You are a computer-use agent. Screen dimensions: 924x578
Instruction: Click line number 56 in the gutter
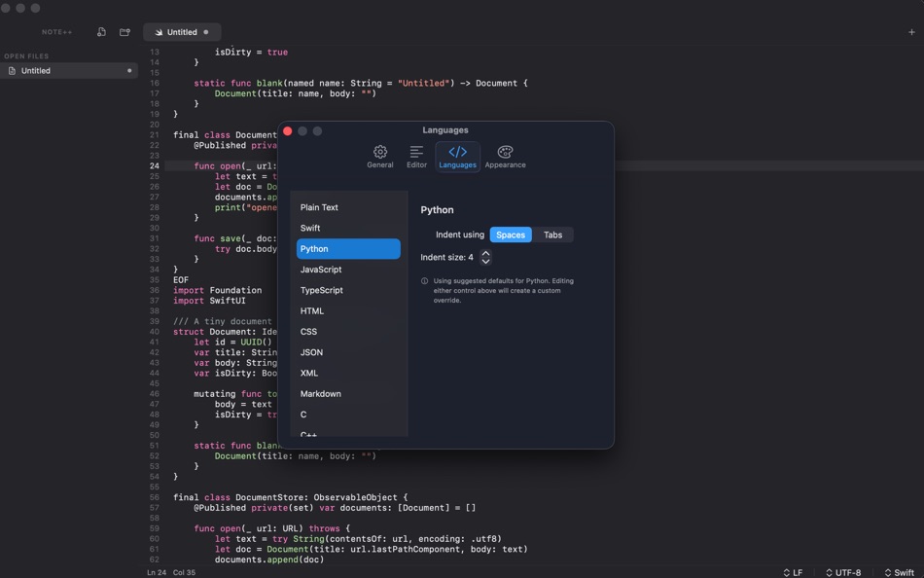pos(155,498)
